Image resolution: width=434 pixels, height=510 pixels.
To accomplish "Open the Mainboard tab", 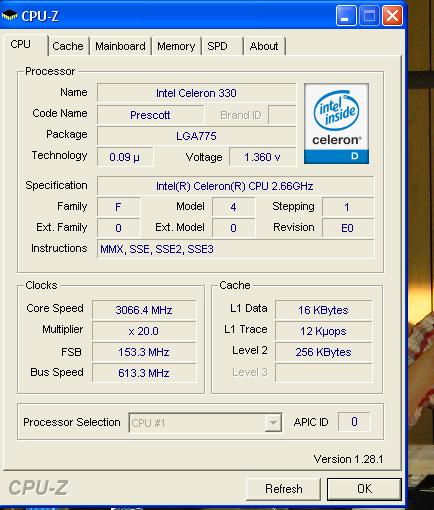I will pyautogui.click(x=120, y=46).
